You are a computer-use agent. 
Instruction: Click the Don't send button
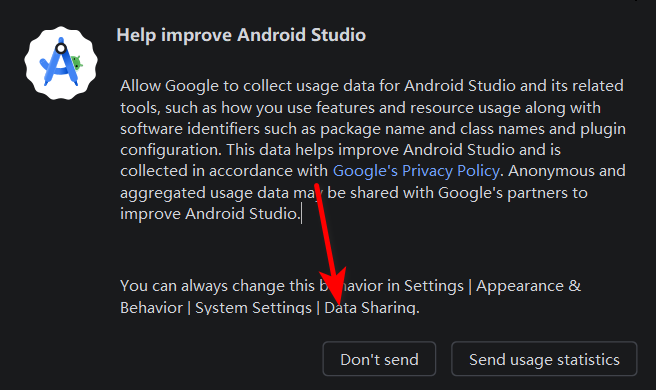point(379,359)
